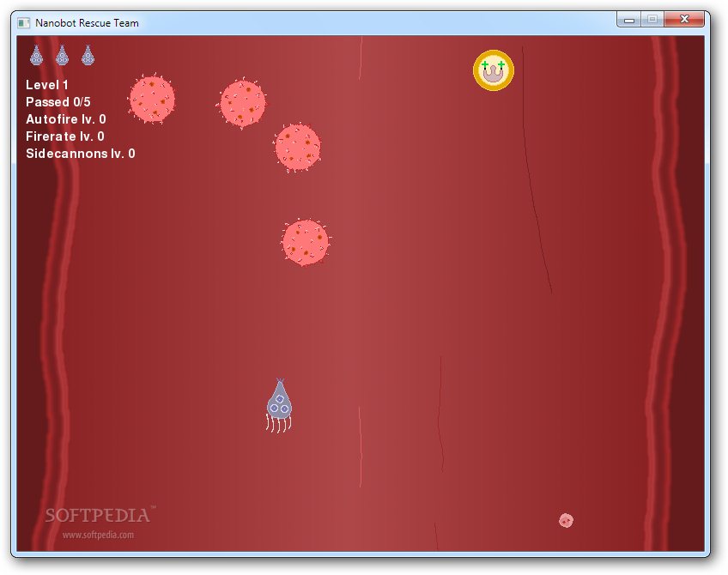Click the second nanobot life icon
Image resolution: width=728 pixels, height=575 pixels.
[x=62, y=55]
